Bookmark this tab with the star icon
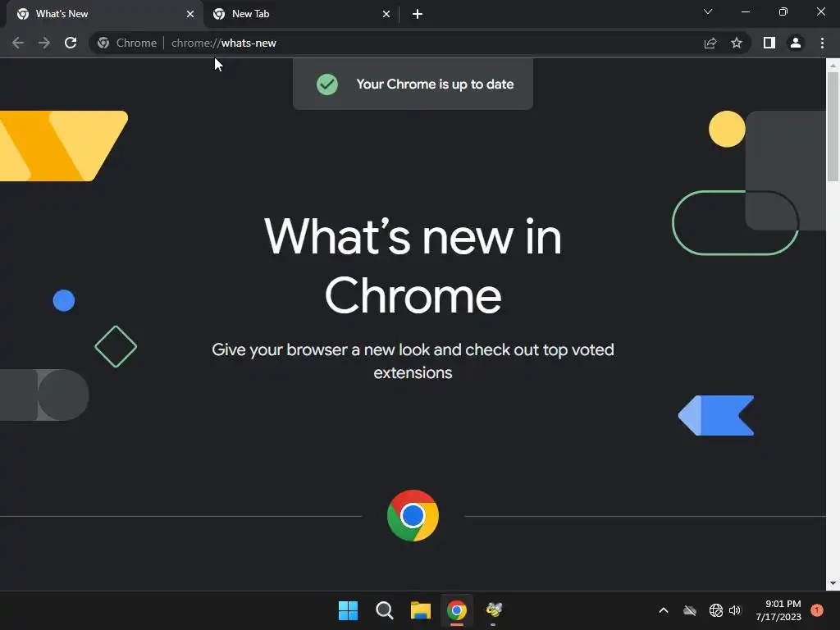840x630 pixels. tap(737, 43)
